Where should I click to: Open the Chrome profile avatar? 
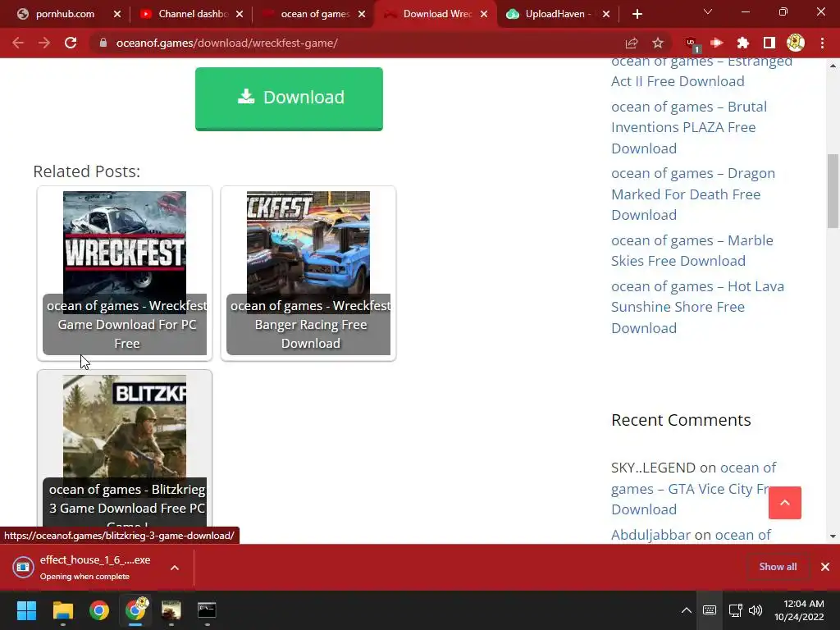coord(796,43)
